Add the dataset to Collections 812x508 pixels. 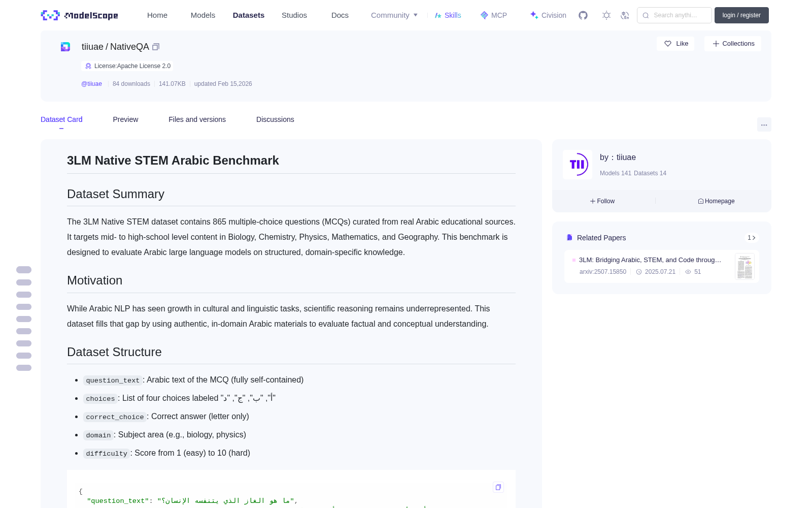pos(733,44)
